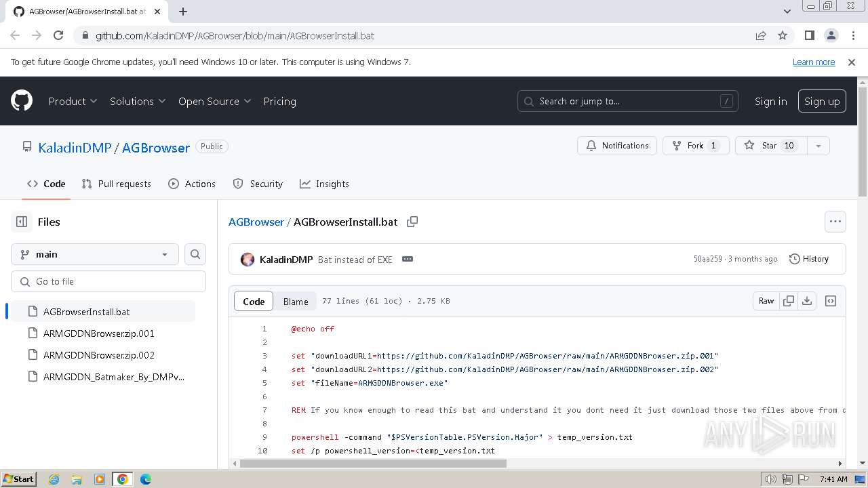Copy file path of AGBrowserInstall.bat

(x=412, y=222)
